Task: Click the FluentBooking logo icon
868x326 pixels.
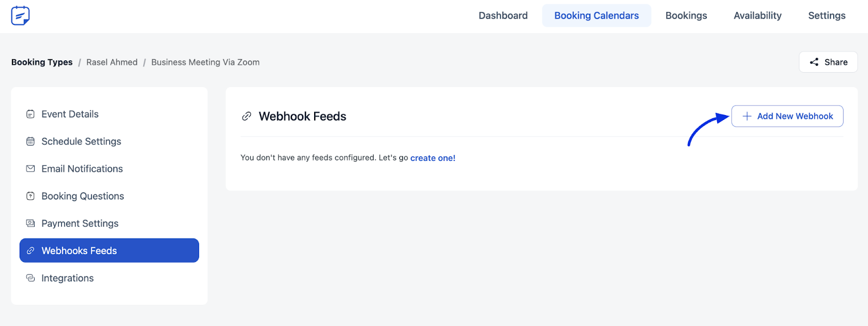Action: 20,15
